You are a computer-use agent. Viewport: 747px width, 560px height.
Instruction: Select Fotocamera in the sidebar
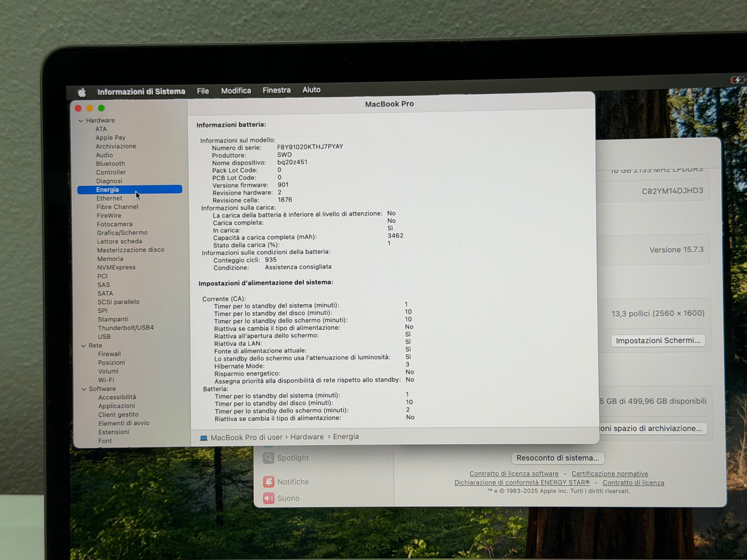pyautogui.click(x=115, y=224)
